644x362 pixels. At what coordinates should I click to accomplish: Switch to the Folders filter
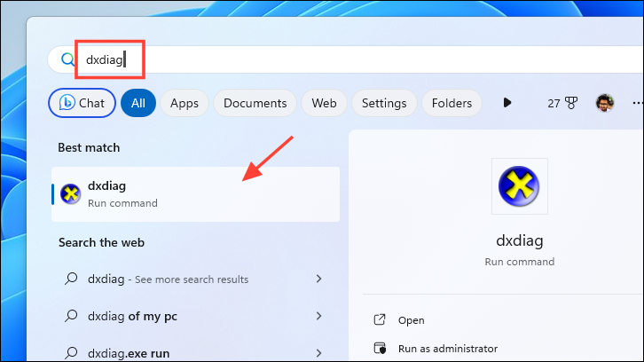click(x=452, y=103)
